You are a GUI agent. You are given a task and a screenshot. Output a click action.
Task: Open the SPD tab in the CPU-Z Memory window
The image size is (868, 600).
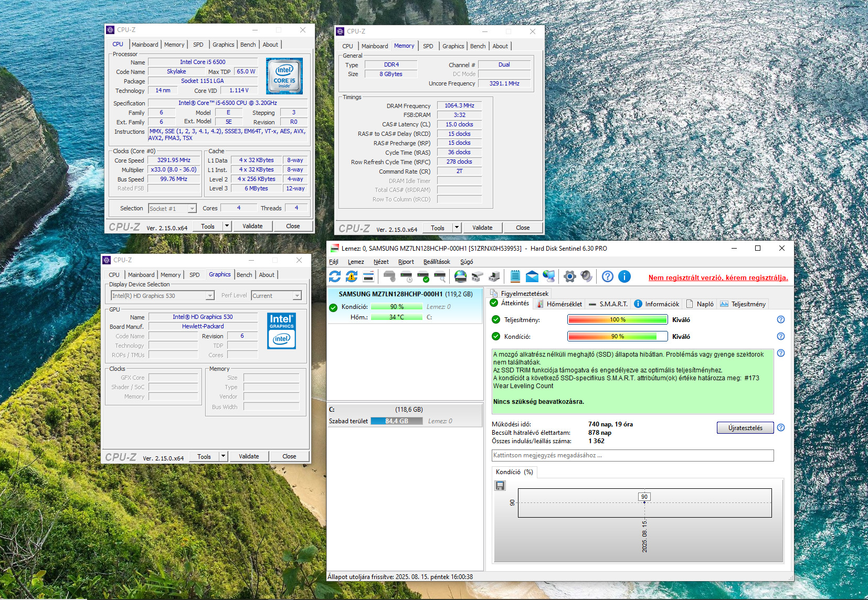click(428, 46)
